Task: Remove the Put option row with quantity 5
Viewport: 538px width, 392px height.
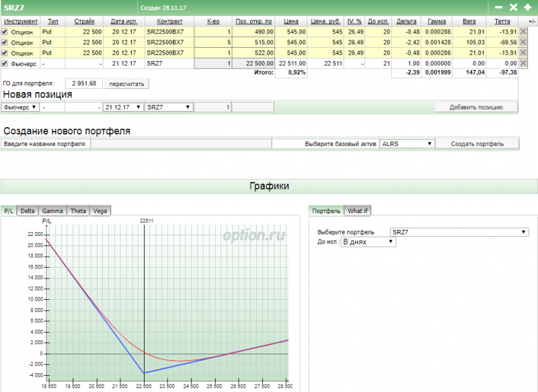Action: pyautogui.click(x=523, y=42)
